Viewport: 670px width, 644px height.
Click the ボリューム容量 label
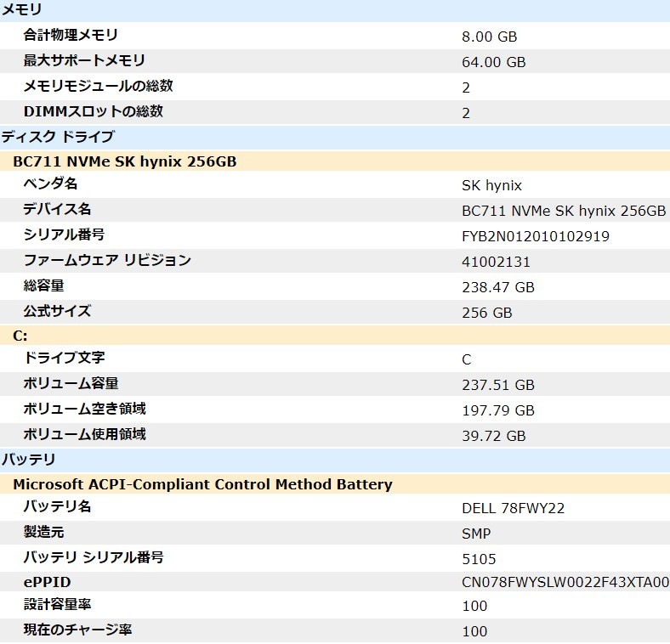(71, 383)
